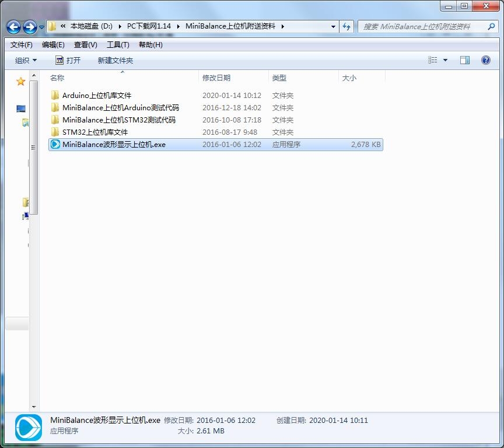Open Favorites star in navigation pane
Viewport: 504px width, 448px height.
(21, 82)
